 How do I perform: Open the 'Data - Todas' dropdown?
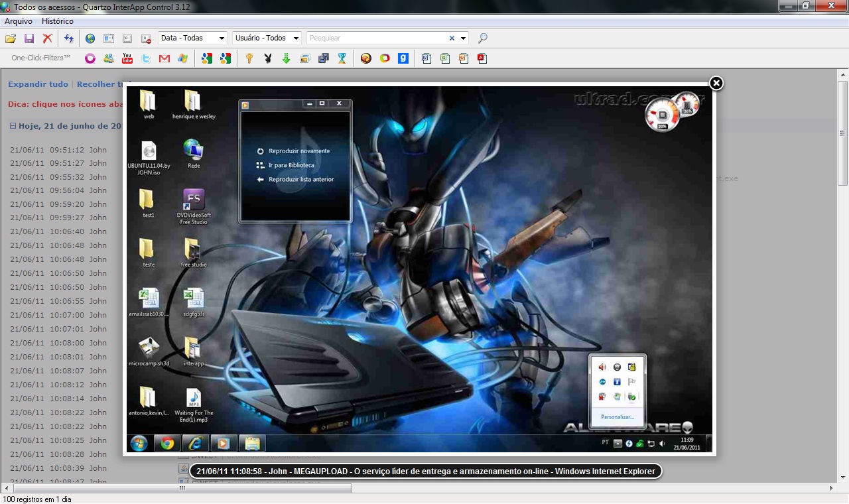(x=192, y=38)
